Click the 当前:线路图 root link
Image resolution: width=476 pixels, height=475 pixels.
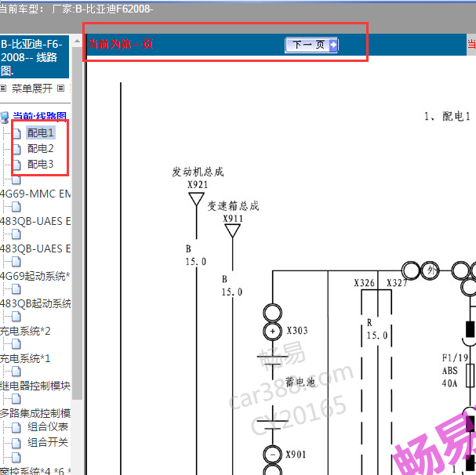[x=40, y=116]
